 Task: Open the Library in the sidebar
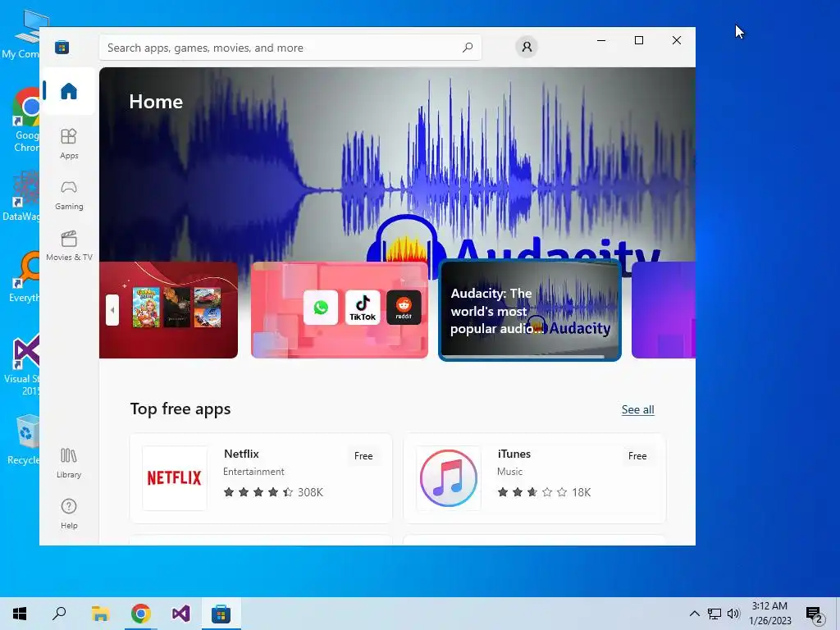pos(69,463)
